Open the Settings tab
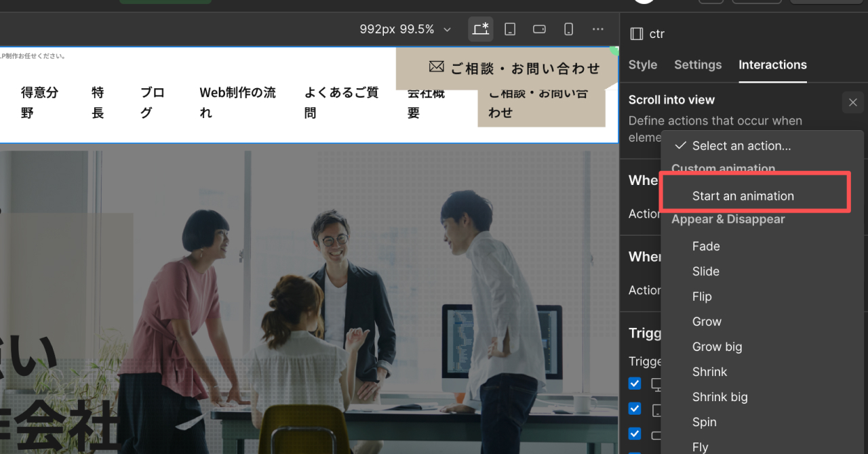The height and width of the screenshot is (454, 868). click(x=697, y=65)
